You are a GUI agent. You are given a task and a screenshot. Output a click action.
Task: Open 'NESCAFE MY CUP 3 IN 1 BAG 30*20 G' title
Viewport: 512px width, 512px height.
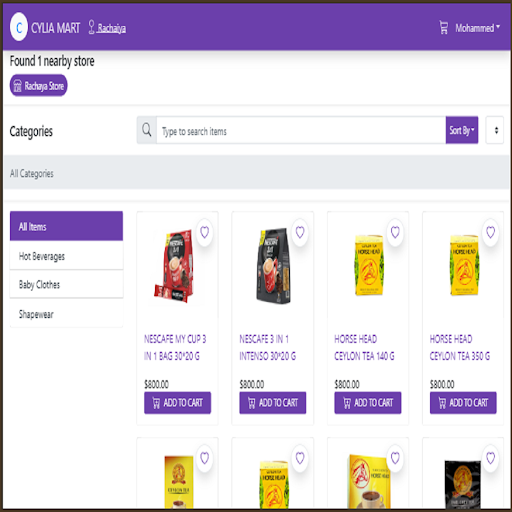coord(175,347)
